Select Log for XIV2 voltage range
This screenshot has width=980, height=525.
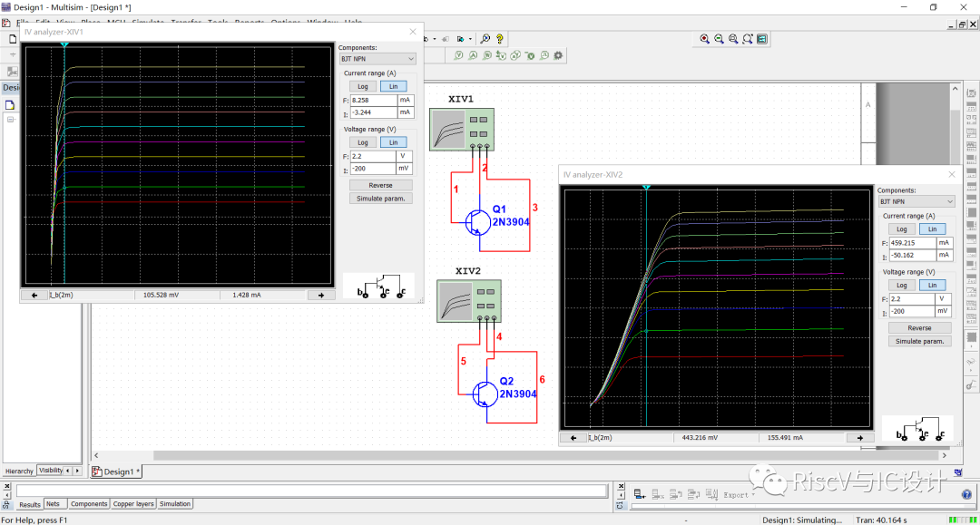click(x=901, y=285)
